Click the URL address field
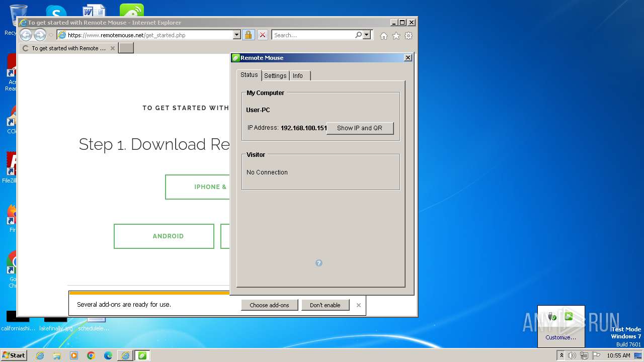644x362 pixels. point(150,35)
